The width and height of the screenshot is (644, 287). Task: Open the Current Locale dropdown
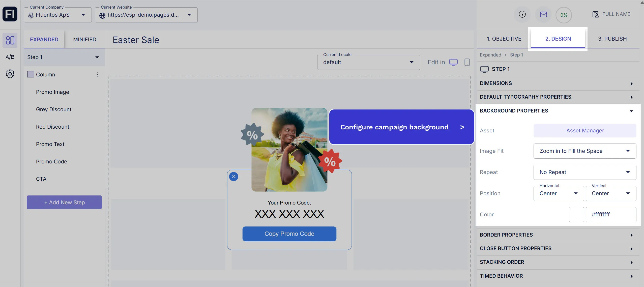point(369,62)
